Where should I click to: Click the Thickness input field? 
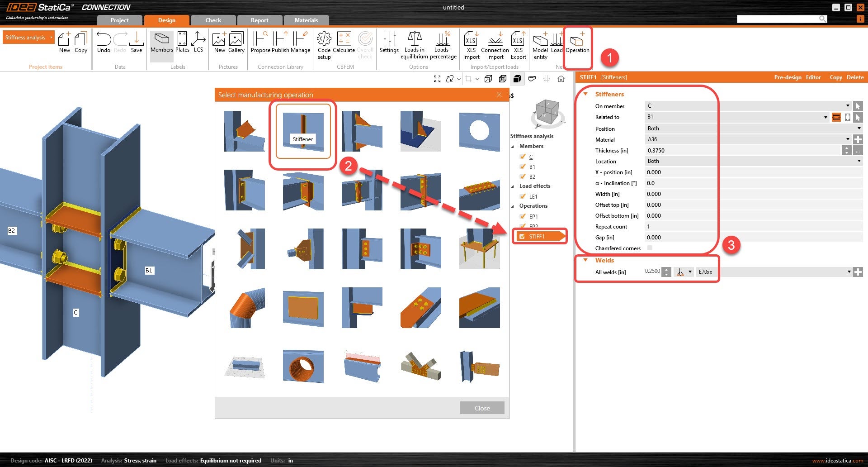pos(741,150)
